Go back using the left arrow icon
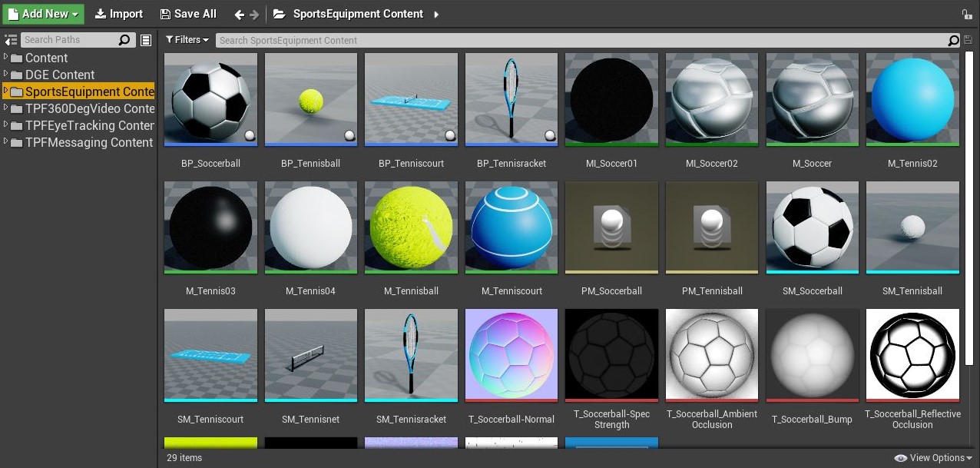 tap(239, 14)
